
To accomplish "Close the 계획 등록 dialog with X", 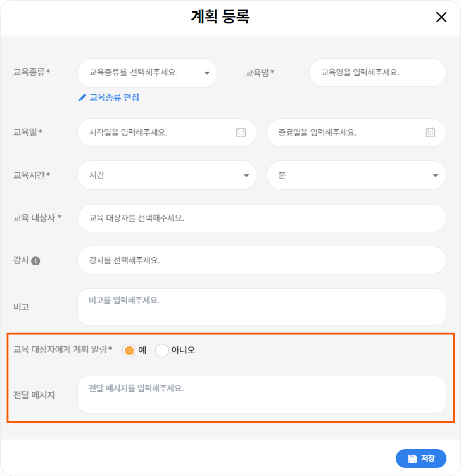I will click(x=441, y=17).
